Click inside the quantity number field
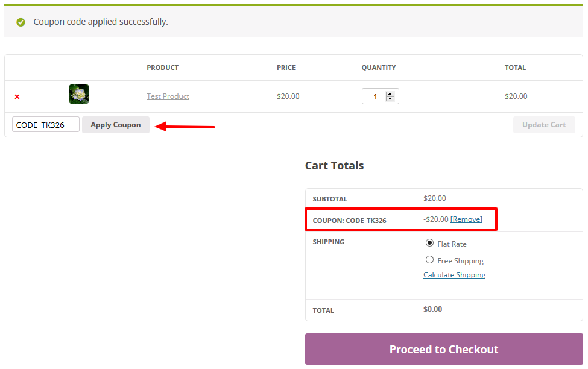Screen dimensions: 588x369 (374, 96)
